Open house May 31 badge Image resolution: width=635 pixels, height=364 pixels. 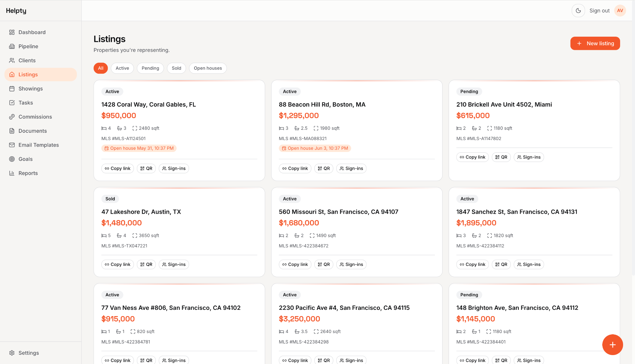[x=139, y=148]
